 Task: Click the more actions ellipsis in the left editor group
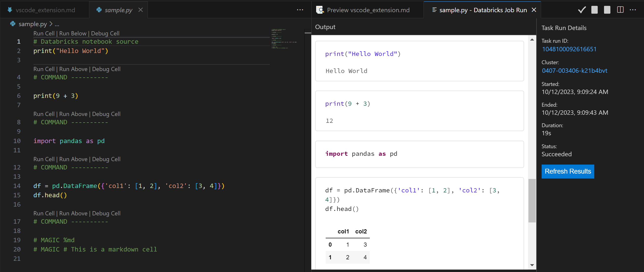[x=300, y=10]
